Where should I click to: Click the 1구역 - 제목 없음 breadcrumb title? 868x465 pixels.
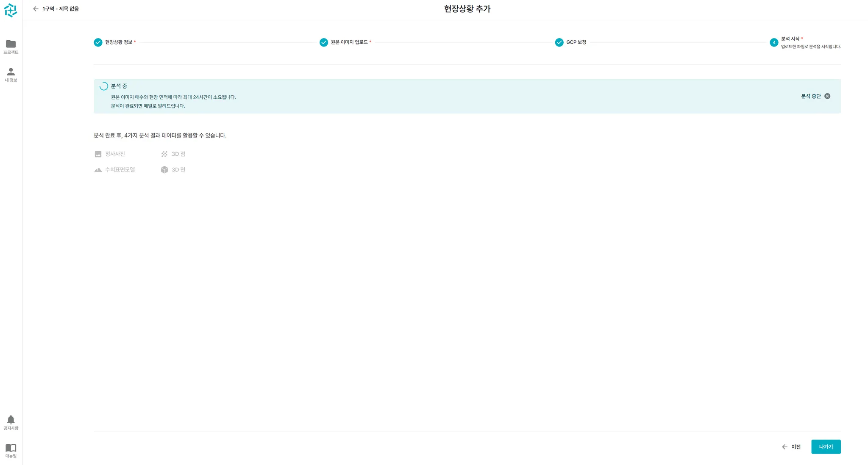pyautogui.click(x=61, y=9)
